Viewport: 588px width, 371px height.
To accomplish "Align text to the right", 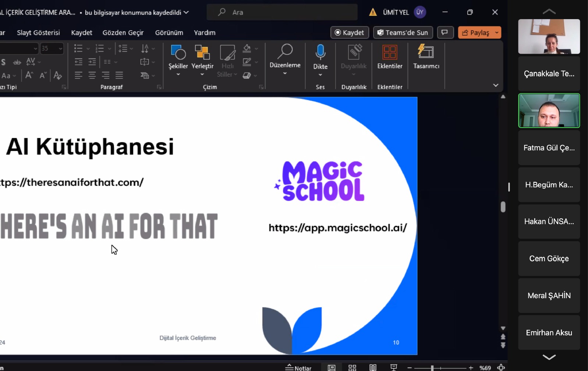I will [106, 75].
